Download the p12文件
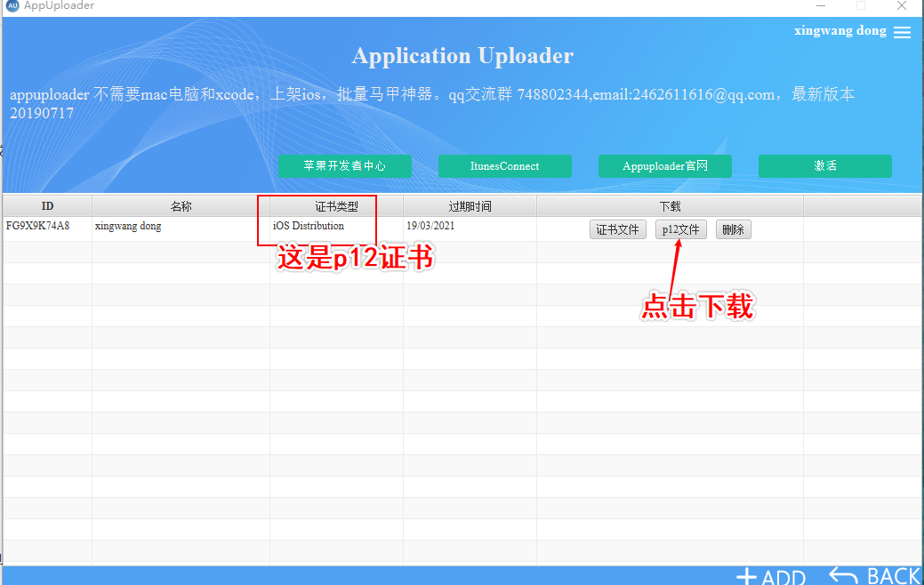The height and width of the screenshot is (585, 924). 680,229
